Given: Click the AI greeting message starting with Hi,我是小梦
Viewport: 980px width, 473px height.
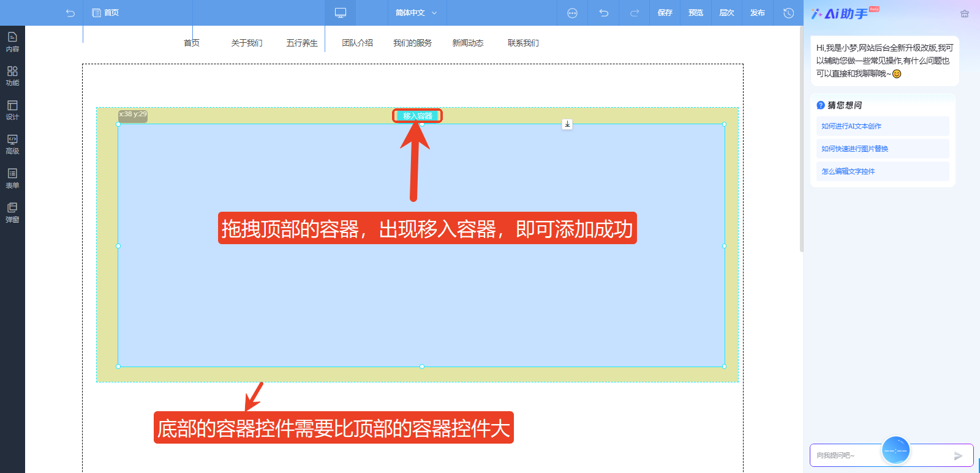Looking at the screenshot, I should point(884,61).
